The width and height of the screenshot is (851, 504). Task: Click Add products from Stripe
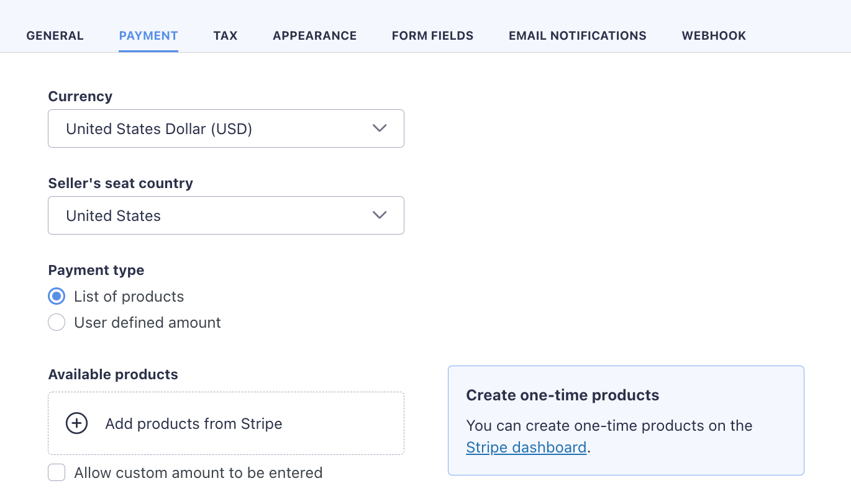pyautogui.click(x=193, y=423)
